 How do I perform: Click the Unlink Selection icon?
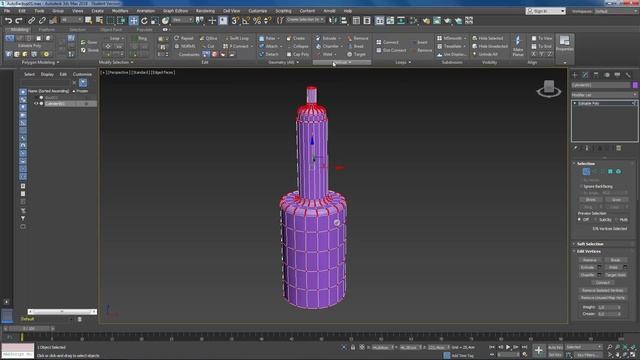pyautogui.click(x=42, y=20)
